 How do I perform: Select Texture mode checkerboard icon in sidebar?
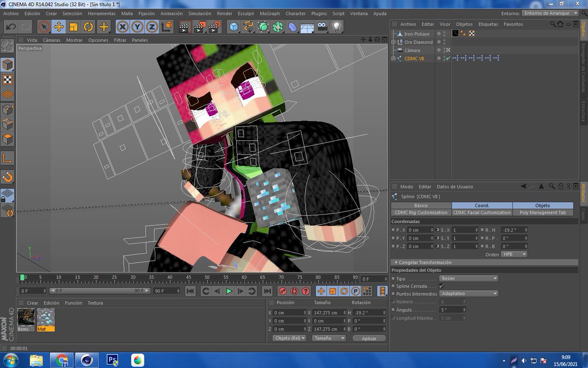click(7, 79)
